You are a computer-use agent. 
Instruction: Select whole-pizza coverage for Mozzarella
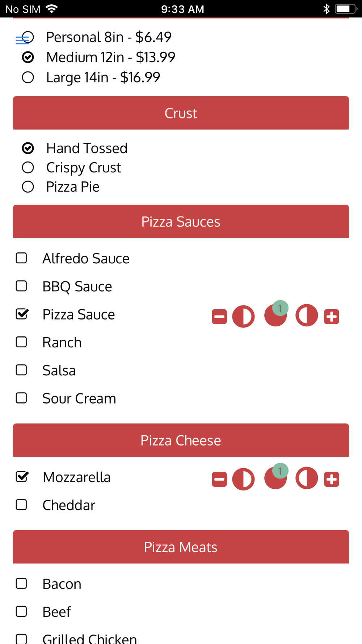275,478
